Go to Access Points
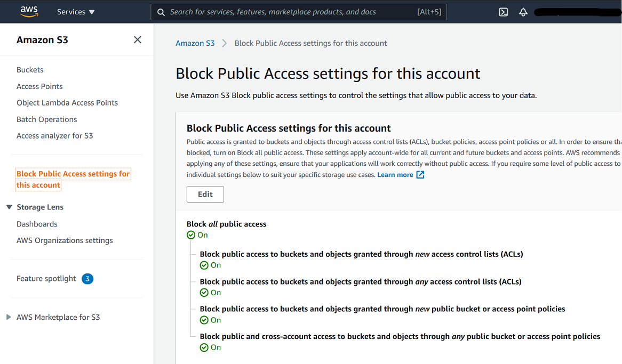 coord(39,86)
